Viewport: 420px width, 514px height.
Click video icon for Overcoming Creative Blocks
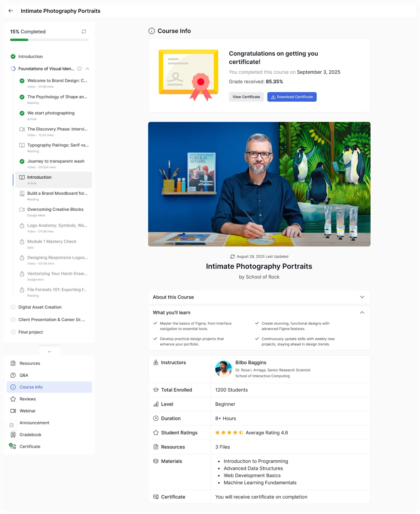tap(22, 210)
